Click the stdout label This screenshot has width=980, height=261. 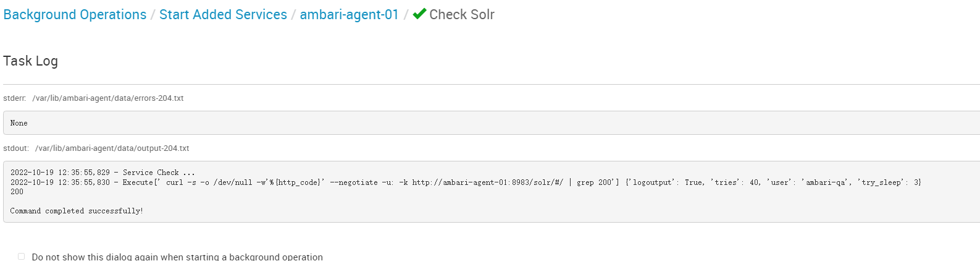tap(16, 148)
